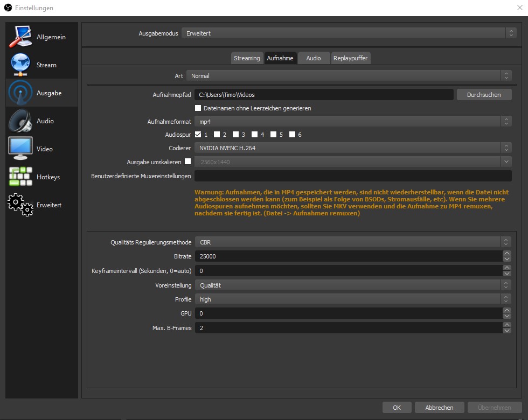Click the GPU value field
The image size is (528, 420).
(349, 313)
